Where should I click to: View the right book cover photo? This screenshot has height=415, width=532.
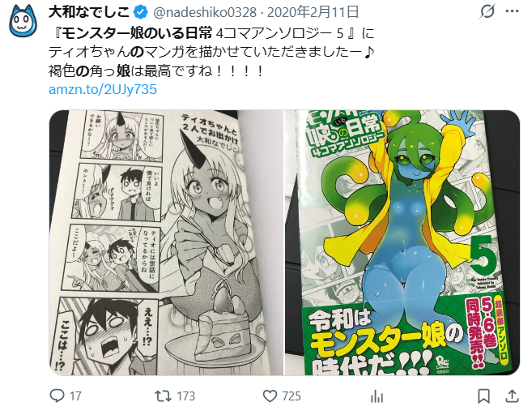(x=402, y=242)
